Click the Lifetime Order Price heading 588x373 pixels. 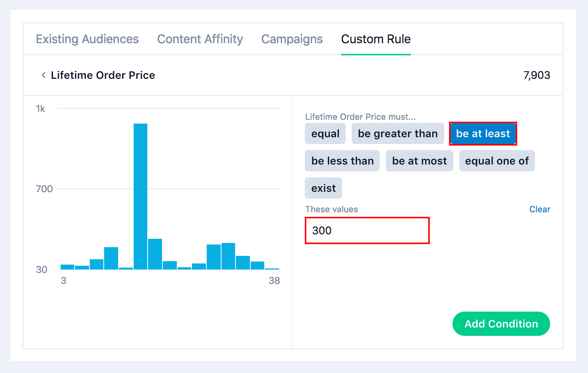tap(103, 75)
